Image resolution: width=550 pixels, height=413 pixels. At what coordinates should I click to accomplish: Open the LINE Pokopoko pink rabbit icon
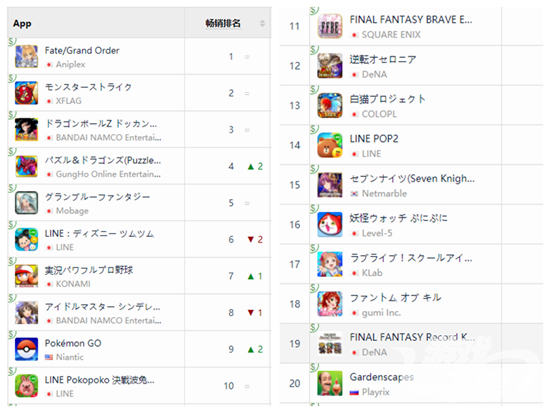click(x=27, y=386)
